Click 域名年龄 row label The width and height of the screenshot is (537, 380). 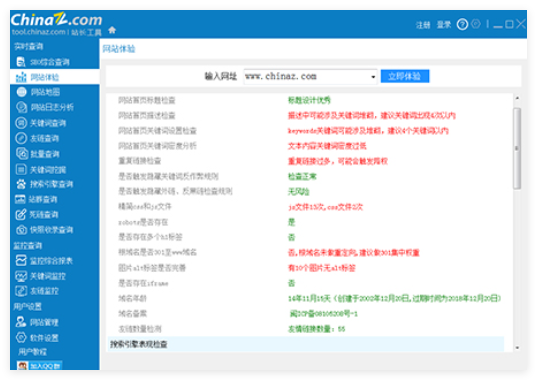point(133,299)
